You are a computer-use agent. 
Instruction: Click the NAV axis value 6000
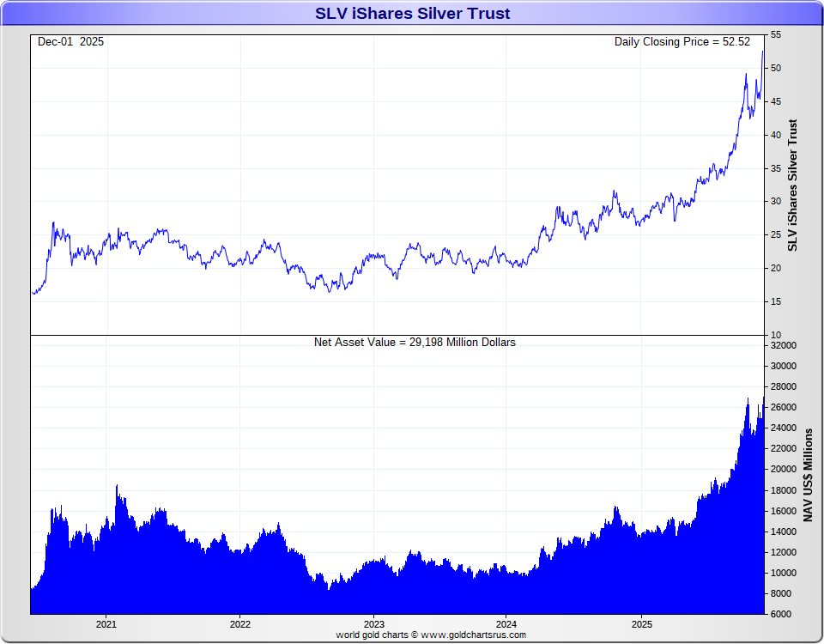(781, 614)
